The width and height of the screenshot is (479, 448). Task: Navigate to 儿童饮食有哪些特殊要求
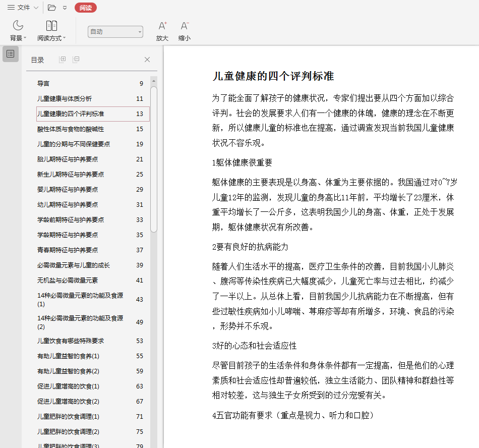click(x=71, y=341)
